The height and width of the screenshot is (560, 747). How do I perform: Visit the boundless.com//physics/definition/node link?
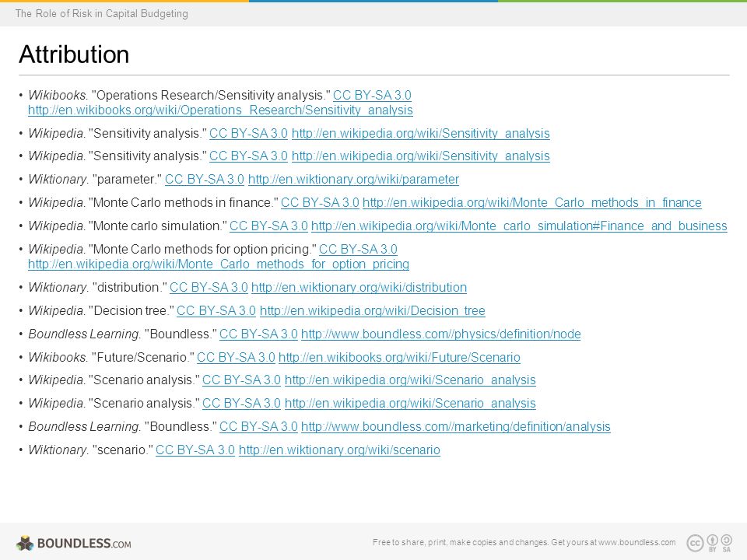pos(440,334)
